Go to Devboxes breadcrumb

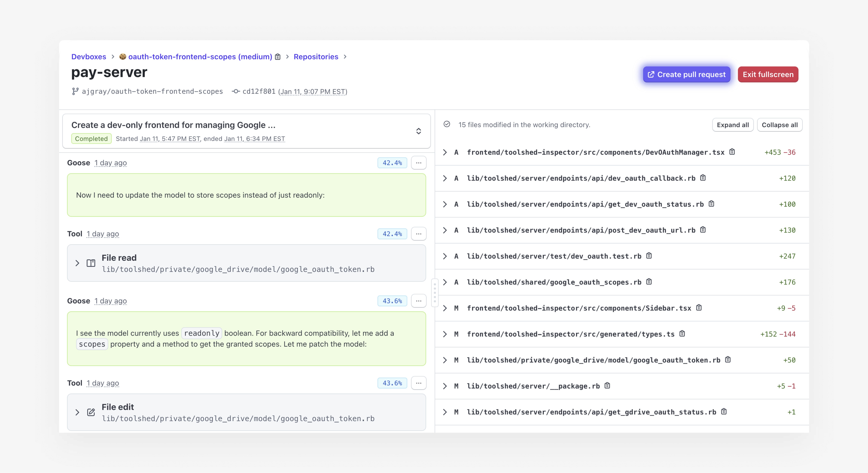click(x=89, y=57)
